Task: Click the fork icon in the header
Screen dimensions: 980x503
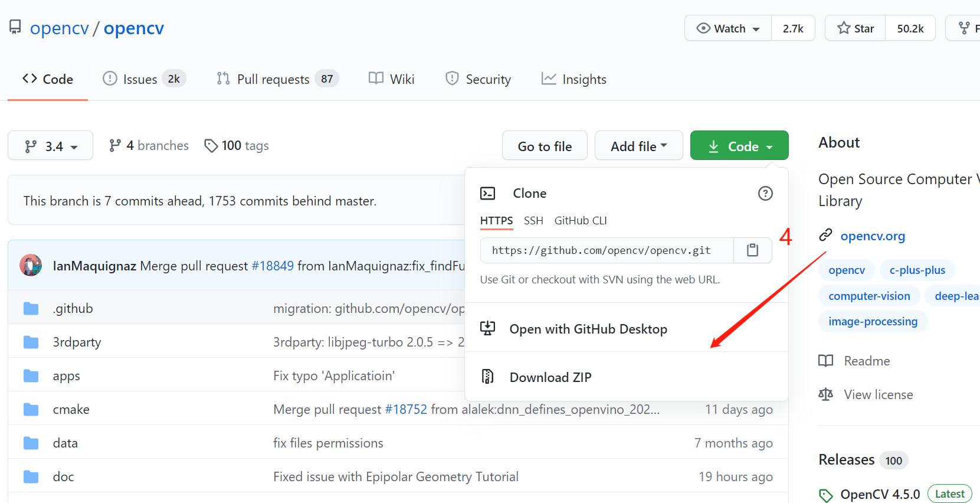Action: point(964,28)
